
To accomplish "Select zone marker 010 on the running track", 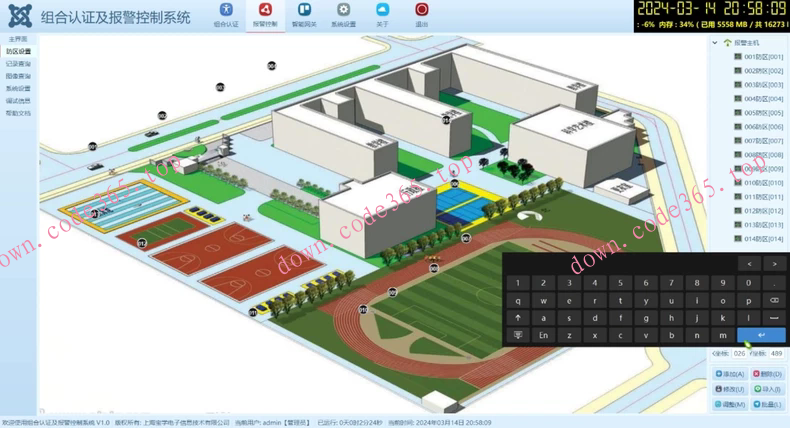I will coord(363,310).
